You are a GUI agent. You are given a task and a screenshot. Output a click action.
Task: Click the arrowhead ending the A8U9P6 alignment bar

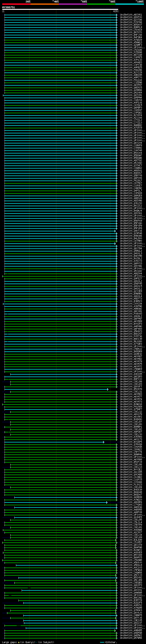[107, 503]
